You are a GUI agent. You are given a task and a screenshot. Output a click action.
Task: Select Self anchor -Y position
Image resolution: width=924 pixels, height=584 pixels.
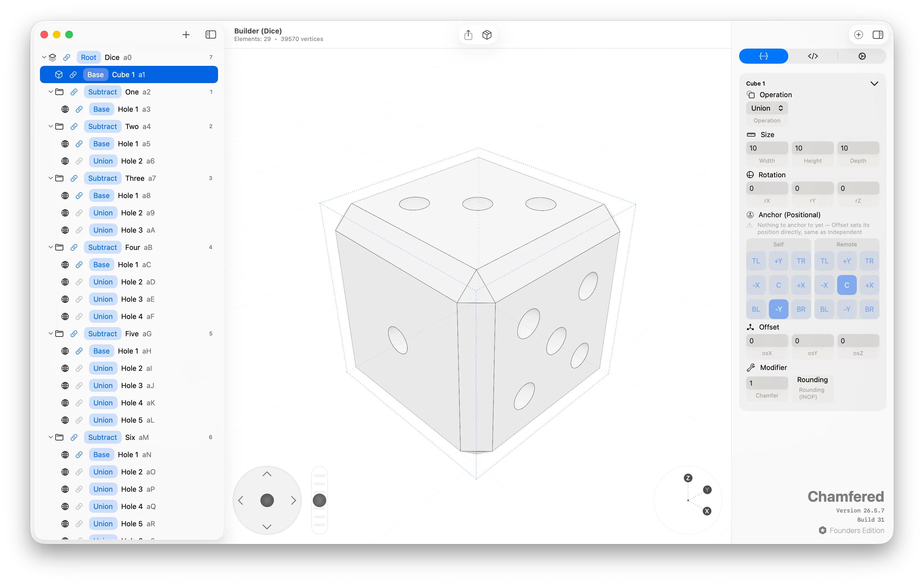pos(778,309)
